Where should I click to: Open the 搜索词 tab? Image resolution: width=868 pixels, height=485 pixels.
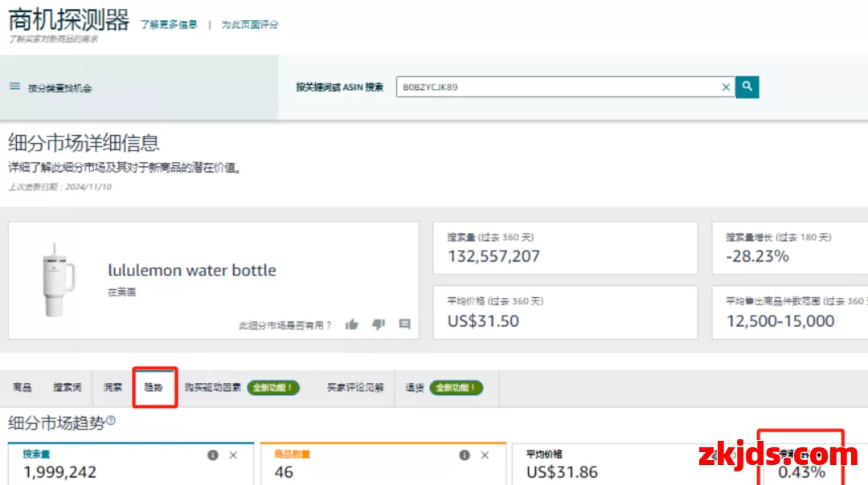(67, 388)
